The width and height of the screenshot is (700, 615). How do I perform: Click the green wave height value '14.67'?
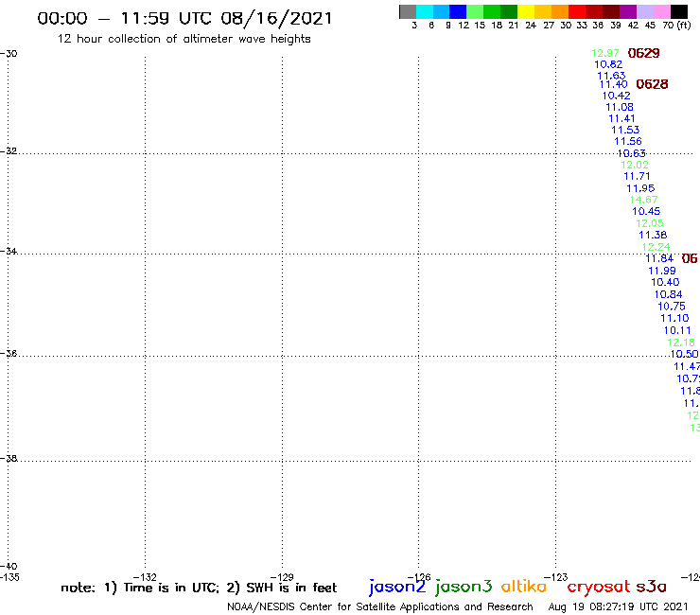pyautogui.click(x=643, y=200)
